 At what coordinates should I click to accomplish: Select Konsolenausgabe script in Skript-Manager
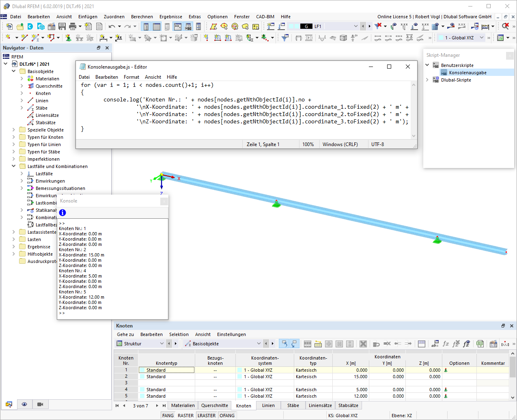tap(467, 73)
